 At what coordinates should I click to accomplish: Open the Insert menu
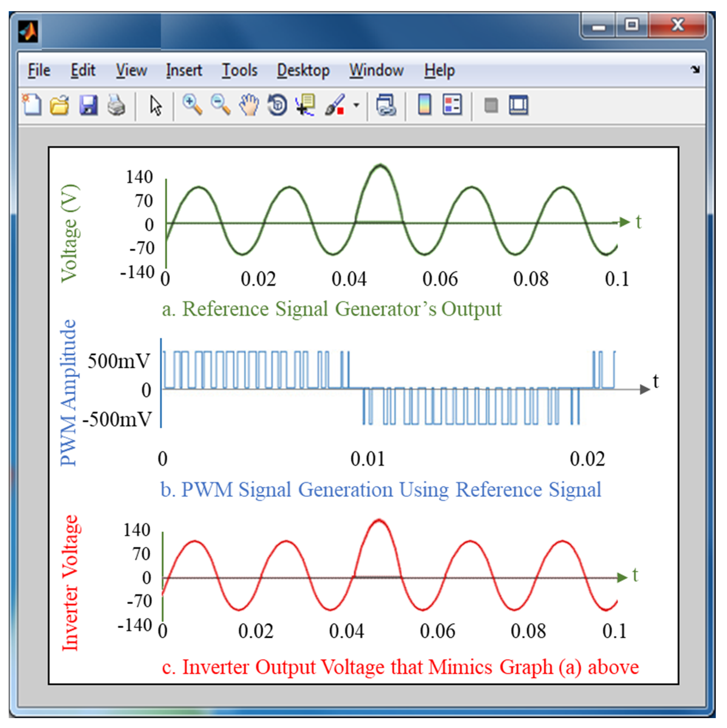click(184, 70)
